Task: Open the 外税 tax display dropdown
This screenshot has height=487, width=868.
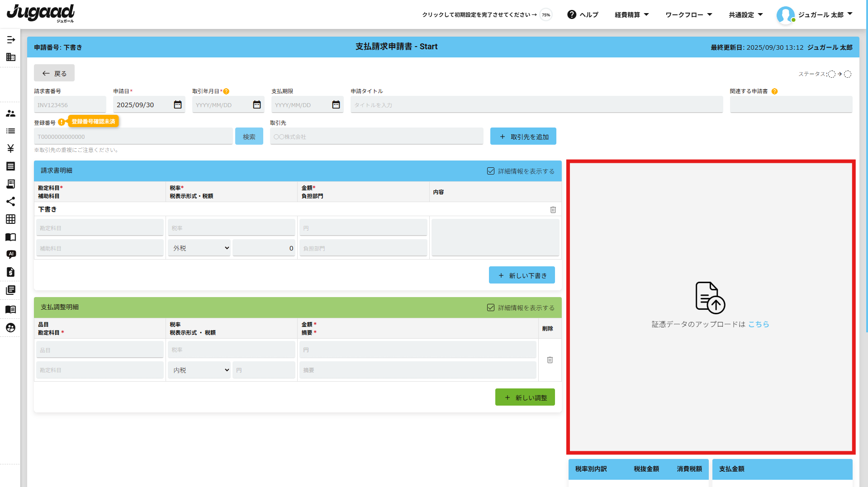Action: click(199, 248)
